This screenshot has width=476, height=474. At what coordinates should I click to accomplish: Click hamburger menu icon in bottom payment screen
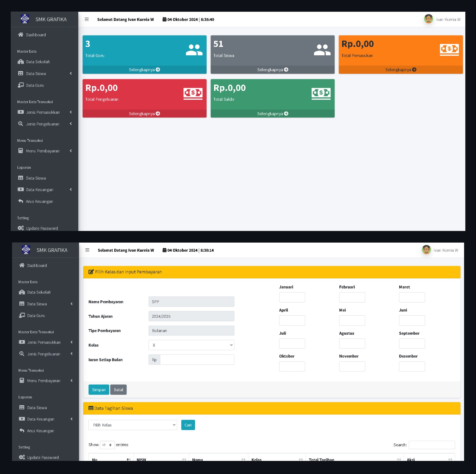87,250
